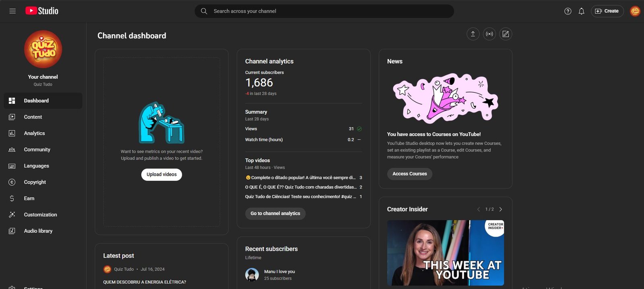Click the Customization magic wand icon
The height and width of the screenshot is (289, 644).
pyautogui.click(x=12, y=215)
